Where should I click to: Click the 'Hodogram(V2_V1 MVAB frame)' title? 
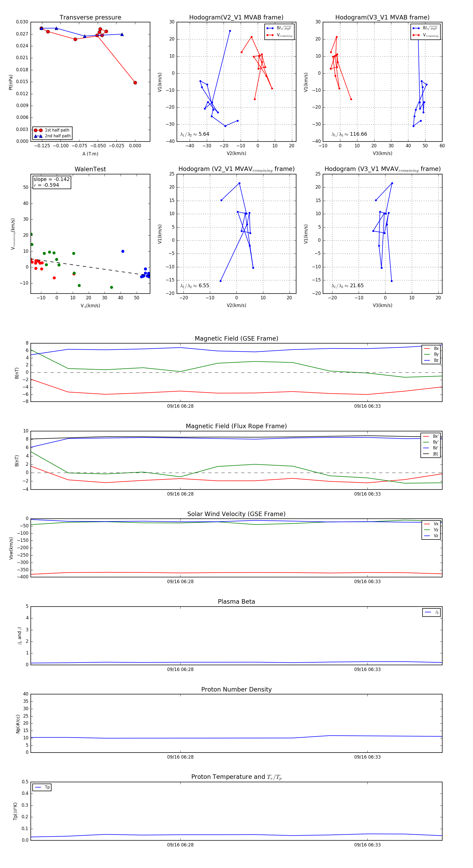pos(236,18)
